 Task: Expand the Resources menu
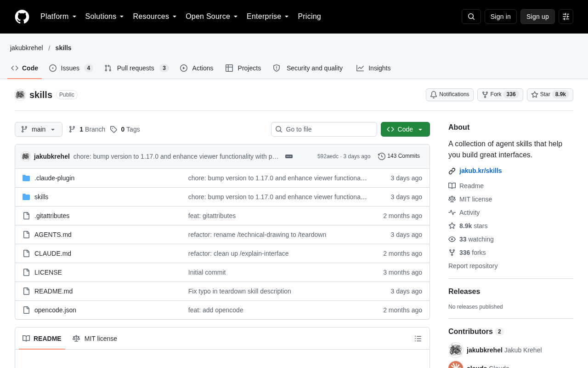pyautogui.click(x=155, y=17)
